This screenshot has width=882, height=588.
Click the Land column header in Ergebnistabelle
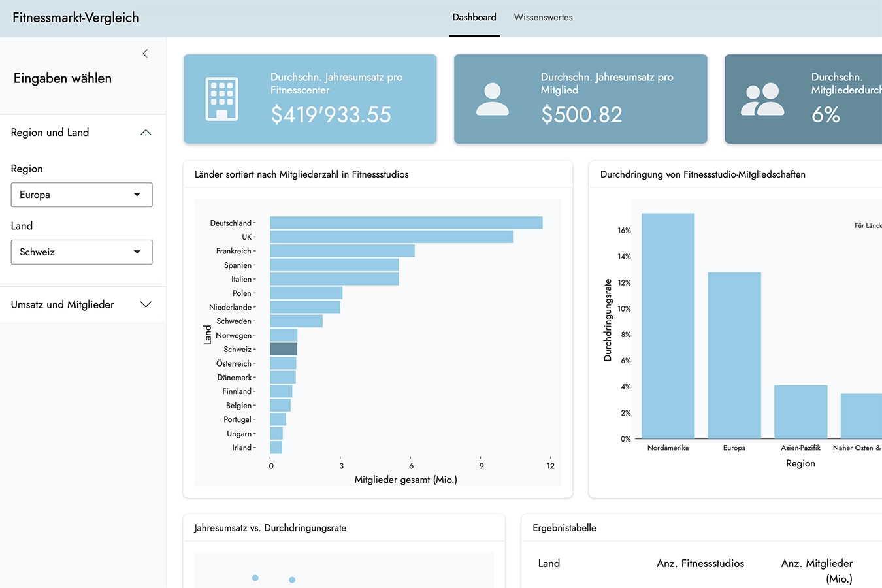(549, 563)
